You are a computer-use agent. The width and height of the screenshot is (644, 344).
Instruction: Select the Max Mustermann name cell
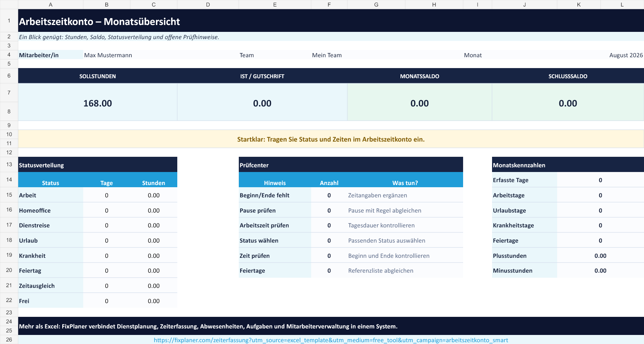[x=161, y=55]
